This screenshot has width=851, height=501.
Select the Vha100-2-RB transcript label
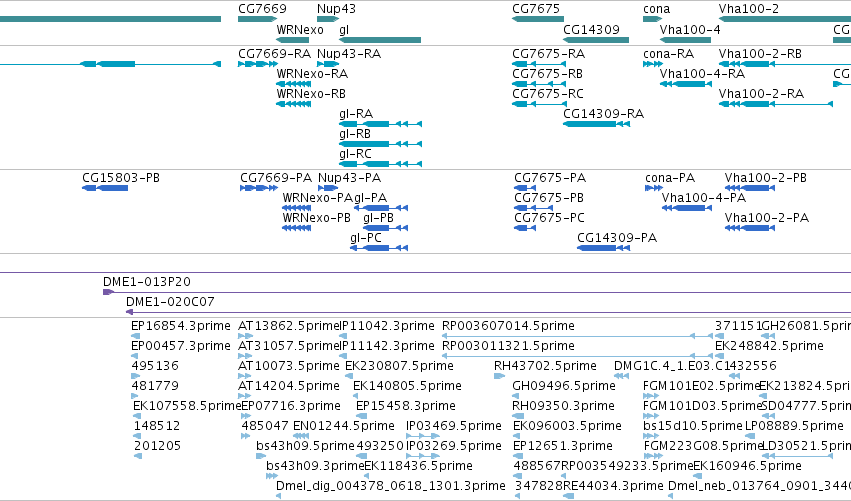pos(760,54)
